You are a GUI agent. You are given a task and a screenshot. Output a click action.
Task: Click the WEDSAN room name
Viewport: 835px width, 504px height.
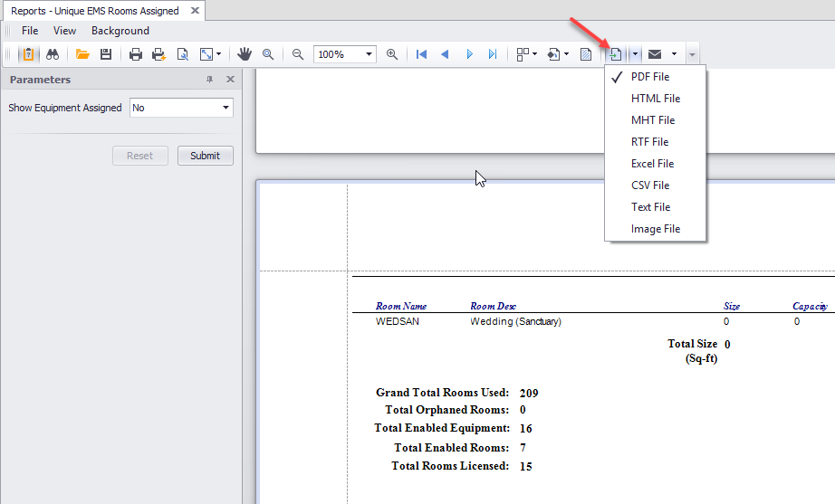pos(398,321)
